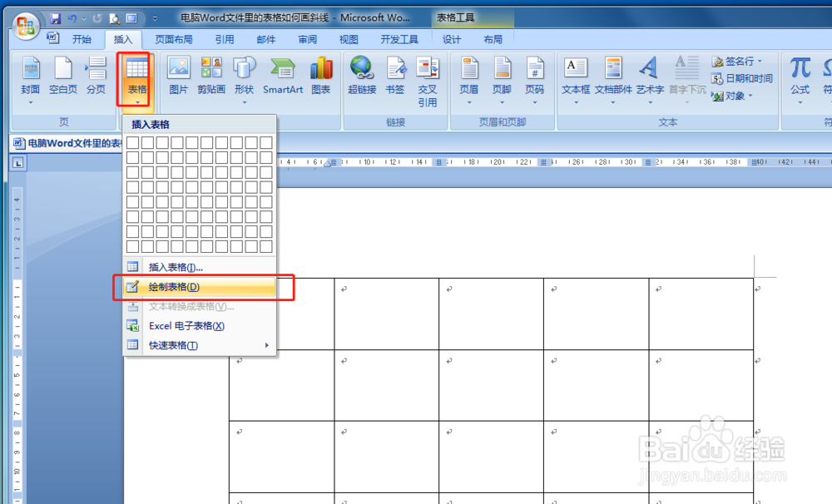Open the 视图 tab
The width and height of the screenshot is (832, 504).
click(349, 39)
